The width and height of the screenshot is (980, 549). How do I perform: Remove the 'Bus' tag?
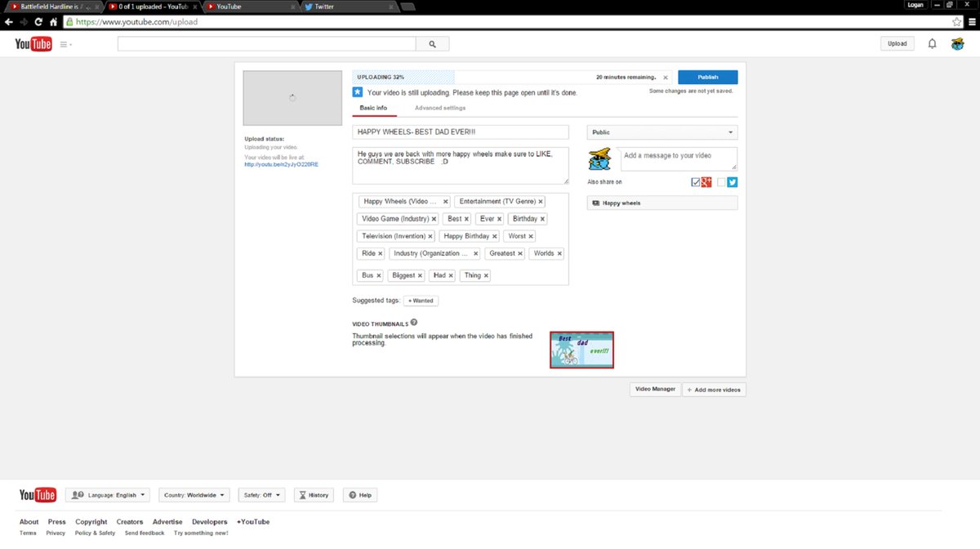pyautogui.click(x=379, y=276)
